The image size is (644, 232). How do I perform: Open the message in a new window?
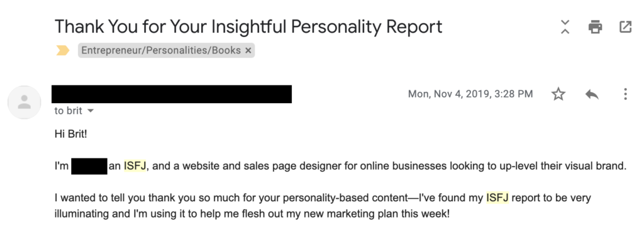(625, 27)
